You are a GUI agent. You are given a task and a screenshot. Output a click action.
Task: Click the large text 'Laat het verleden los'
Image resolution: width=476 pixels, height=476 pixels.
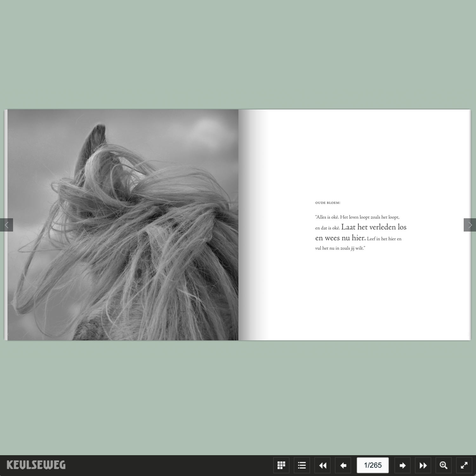(374, 227)
